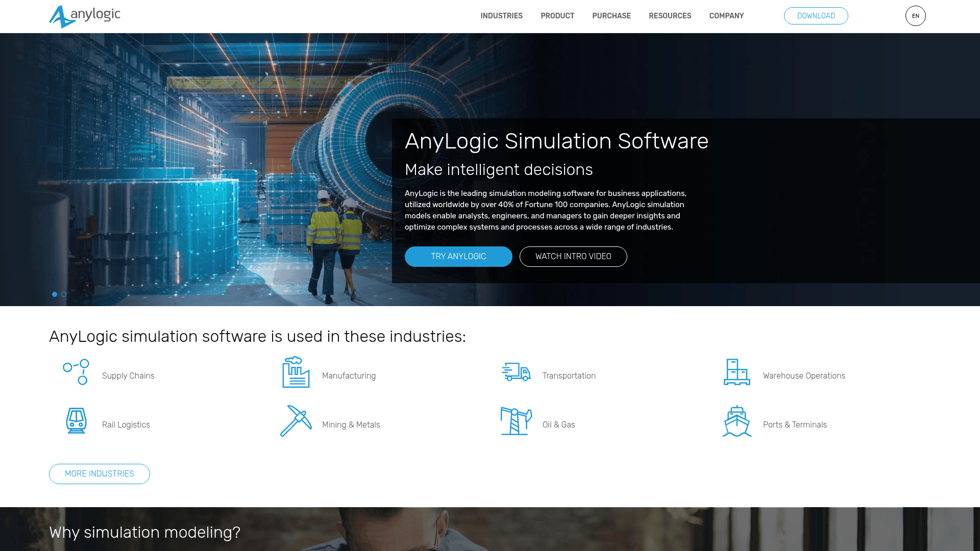Click the AnyLogic logo

click(84, 16)
